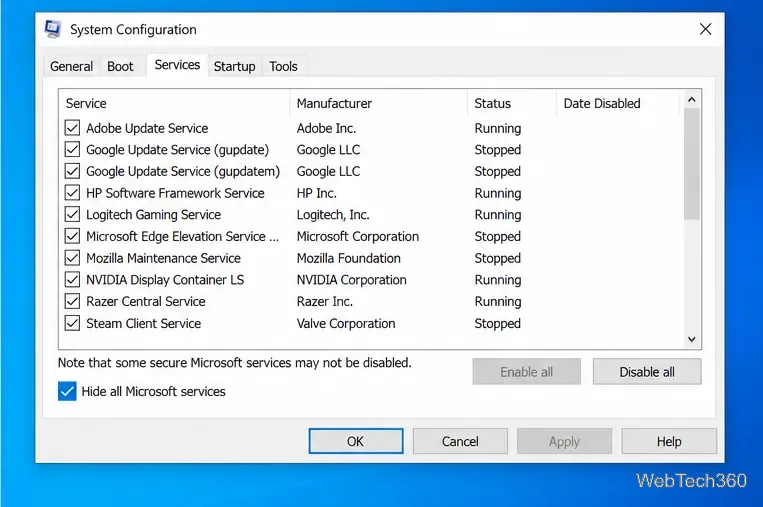
Task: Disable NVIDIA Display Container LS checkbox
Action: [72, 279]
